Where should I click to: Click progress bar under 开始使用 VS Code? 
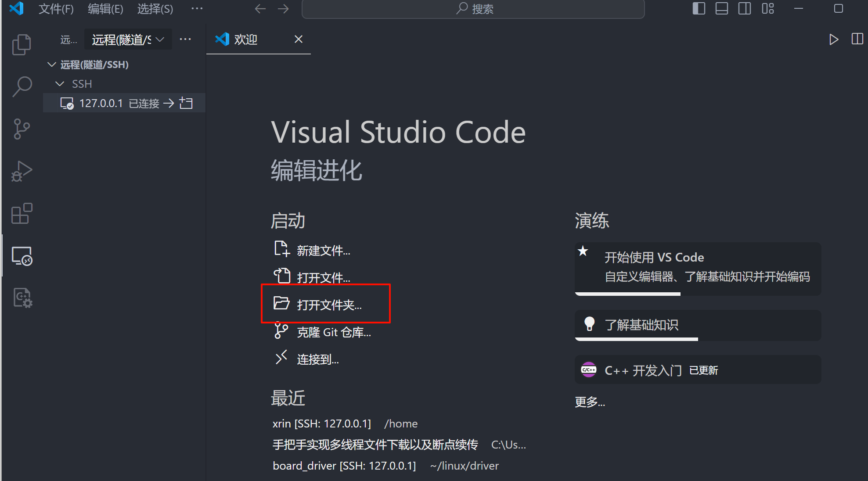coord(628,294)
